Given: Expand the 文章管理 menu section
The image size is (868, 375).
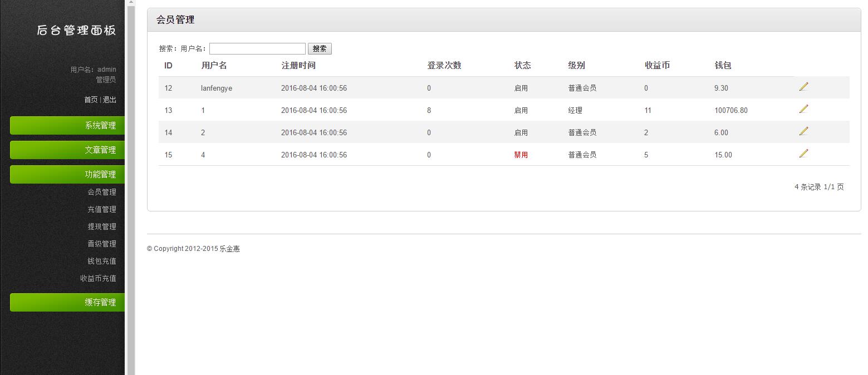Looking at the screenshot, I should tap(67, 150).
